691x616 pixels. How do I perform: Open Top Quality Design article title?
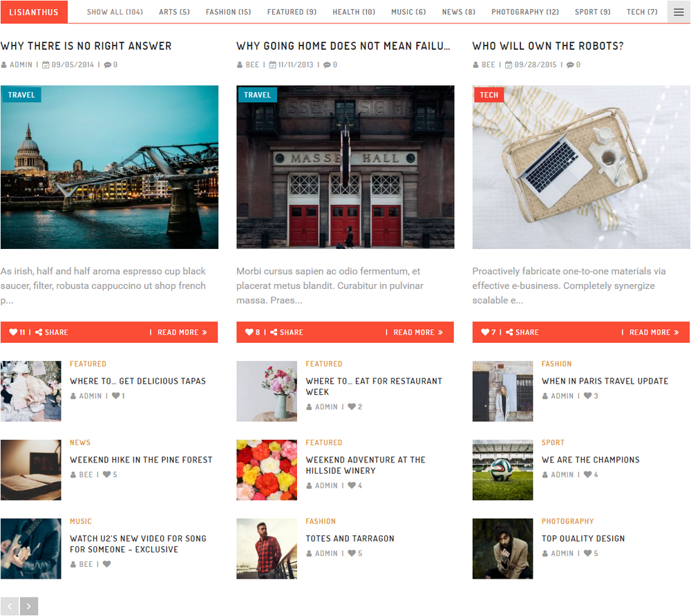click(583, 539)
